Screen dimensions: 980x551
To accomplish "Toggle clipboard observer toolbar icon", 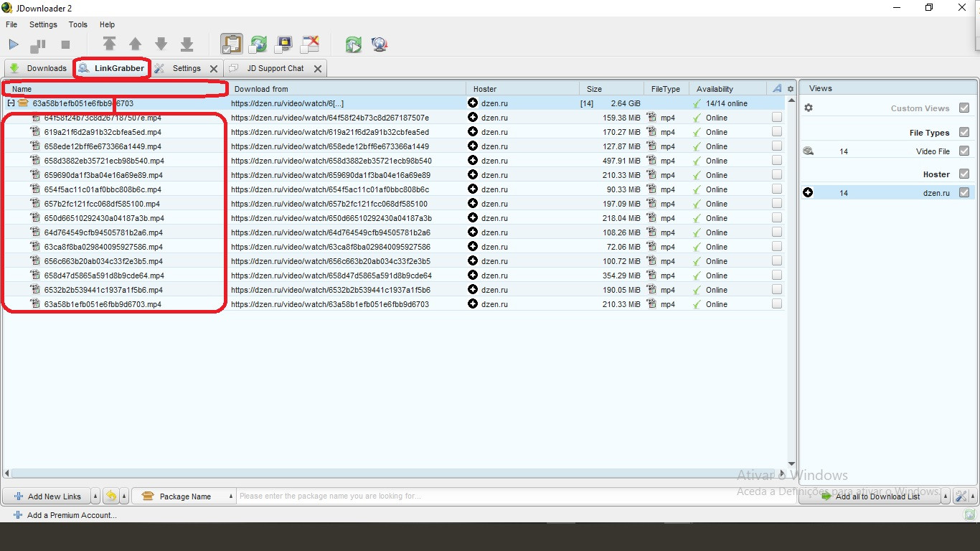I will tap(231, 44).
